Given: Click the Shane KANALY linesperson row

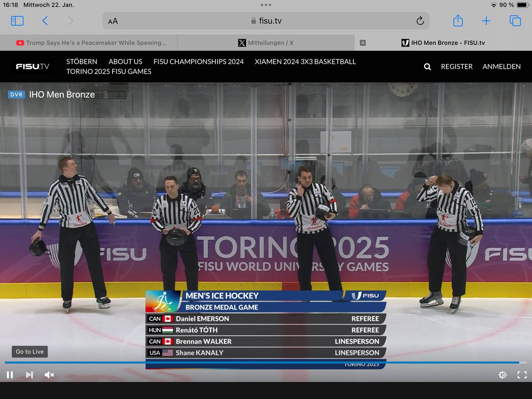Looking at the screenshot, I should pyautogui.click(x=266, y=353).
